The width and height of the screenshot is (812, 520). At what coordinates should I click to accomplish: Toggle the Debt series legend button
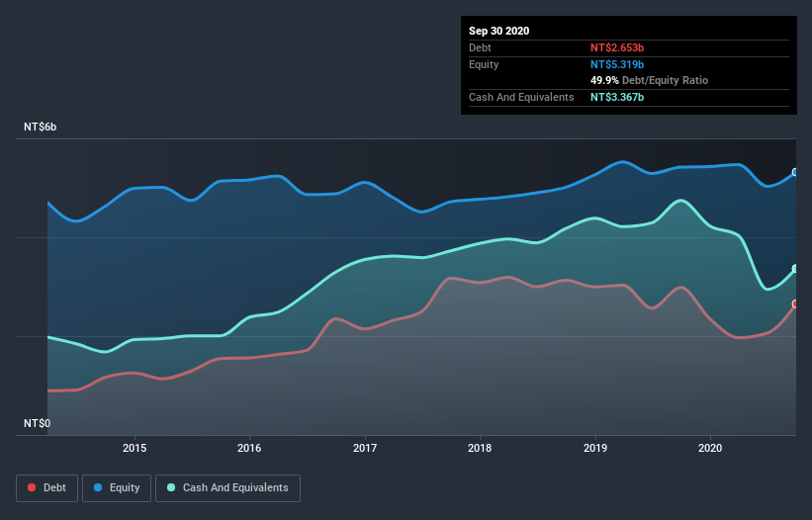tap(46, 488)
